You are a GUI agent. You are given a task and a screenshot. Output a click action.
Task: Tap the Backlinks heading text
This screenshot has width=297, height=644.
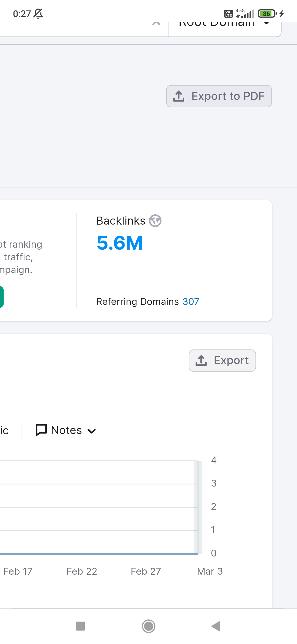click(x=121, y=221)
